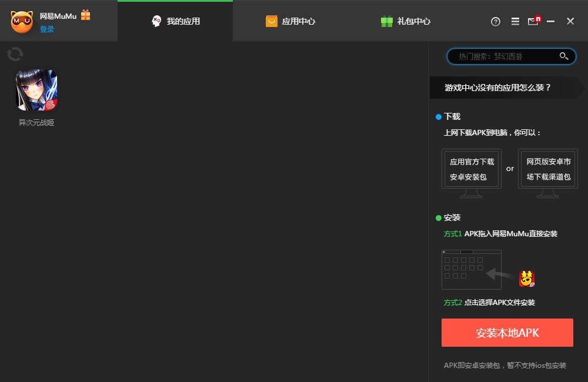Click the MuMu raccoon avatar logo
This screenshot has width=588, height=382.
tap(22, 22)
